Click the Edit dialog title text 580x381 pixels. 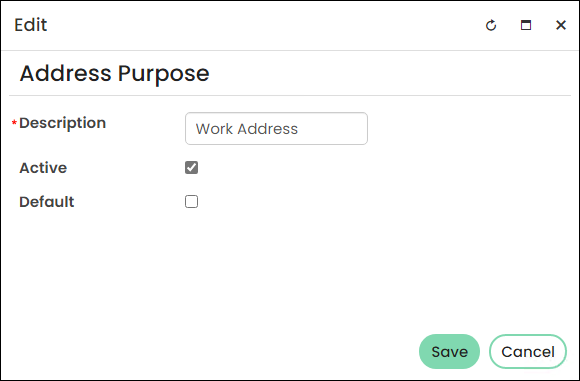tap(31, 25)
